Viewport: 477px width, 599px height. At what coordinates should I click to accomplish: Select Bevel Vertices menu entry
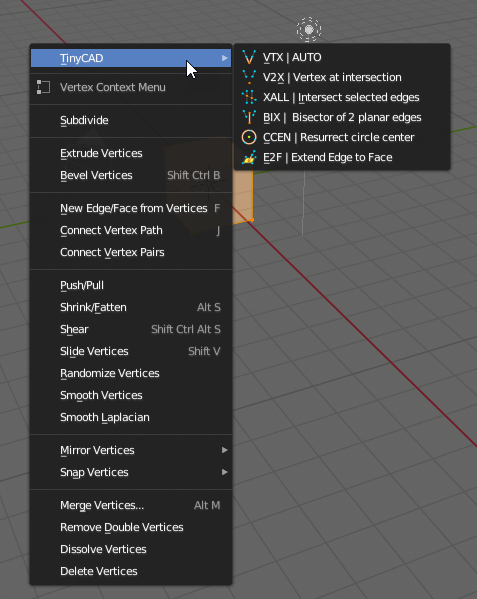pos(131,175)
